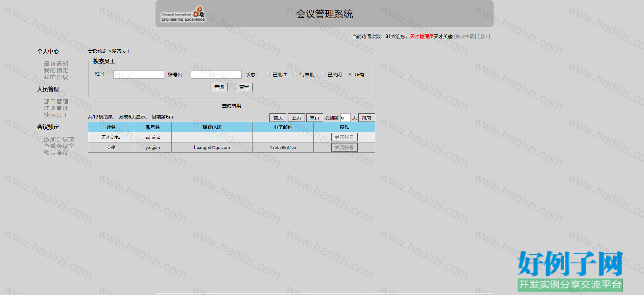Click the 末页 last page button

[x=315, y=118]
